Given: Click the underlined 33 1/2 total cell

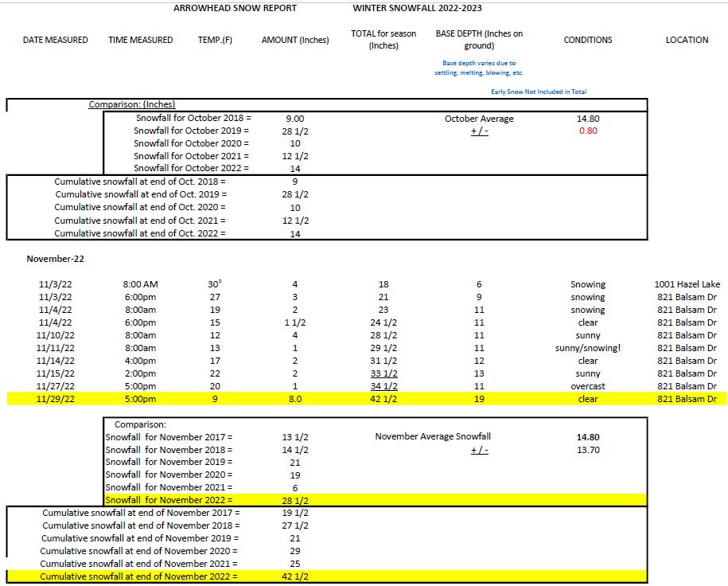Looking at the screenshot, I should click(x=383, y=373).
